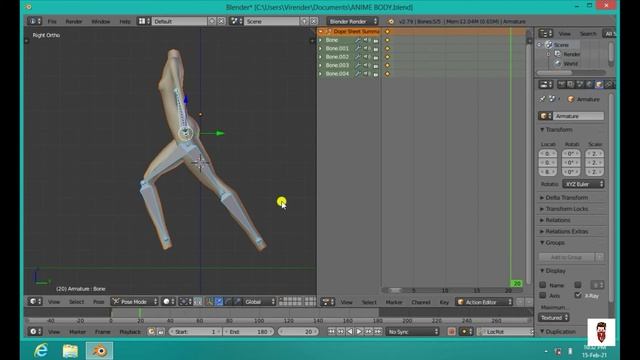Viewport: 640px width, 360px height.
Task: Expand the Bone channel row
Action: point(321,40)
